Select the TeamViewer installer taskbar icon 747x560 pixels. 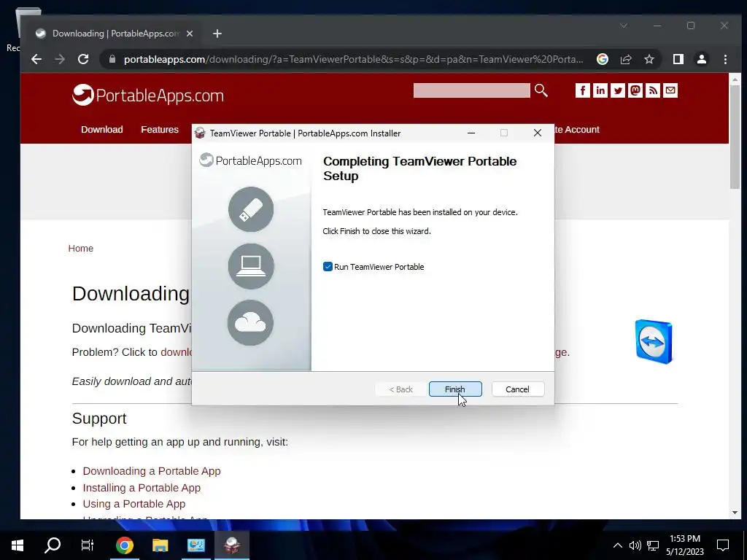pyautogui.click(x=231, y=545)
